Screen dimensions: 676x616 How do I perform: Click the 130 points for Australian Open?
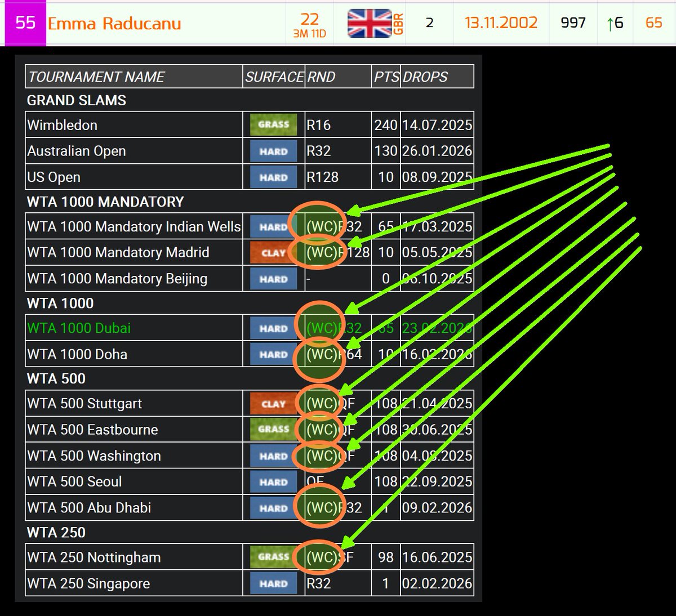click(386, 151)
